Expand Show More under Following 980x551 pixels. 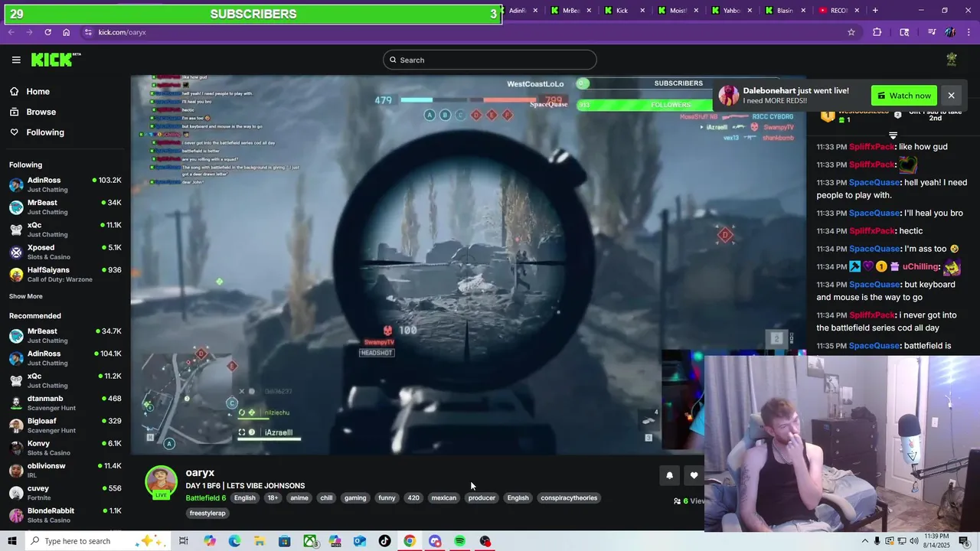[26, 296]
